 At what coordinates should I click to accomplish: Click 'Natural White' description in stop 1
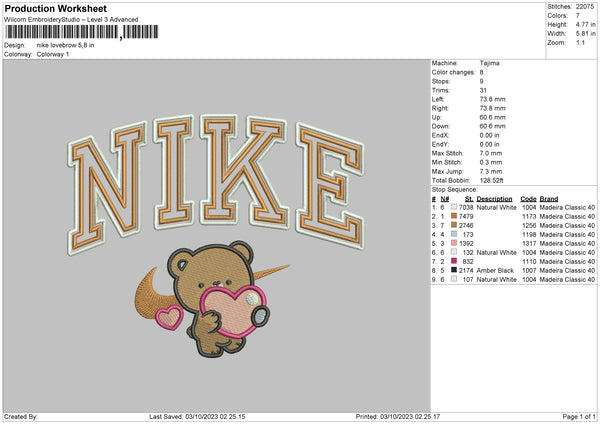click(497, 207)
